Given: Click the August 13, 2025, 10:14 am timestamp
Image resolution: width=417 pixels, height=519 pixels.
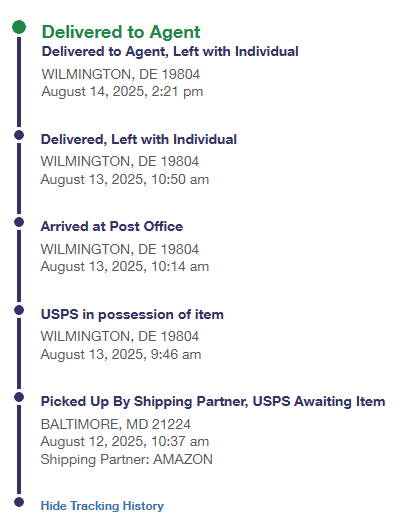Looking at the screenshot, I should (x=125, y=266).
